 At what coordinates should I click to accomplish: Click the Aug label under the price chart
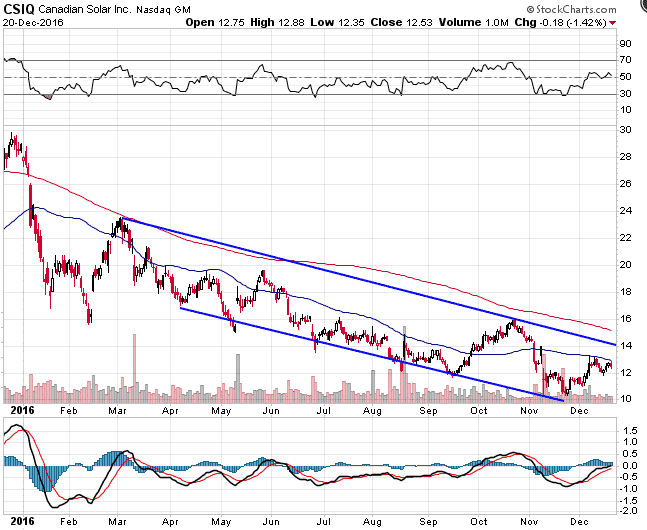[x=372, y=411]
